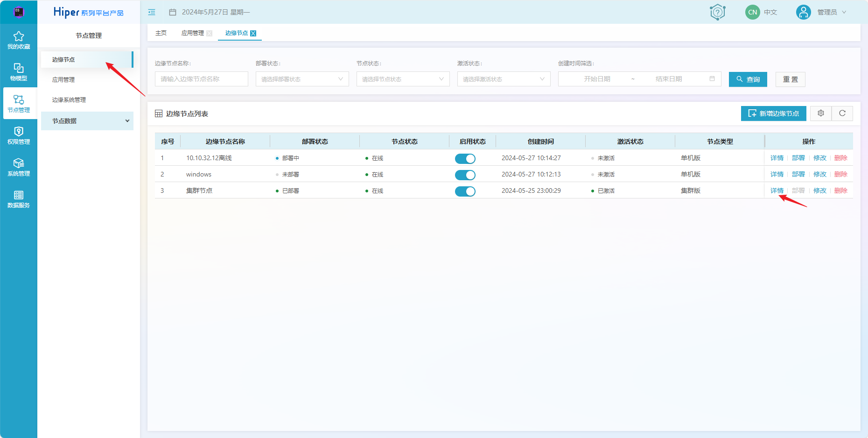Click the administrator avatar icon
The width and height of the screenshot is (868, 438).
tap(803, 12)
